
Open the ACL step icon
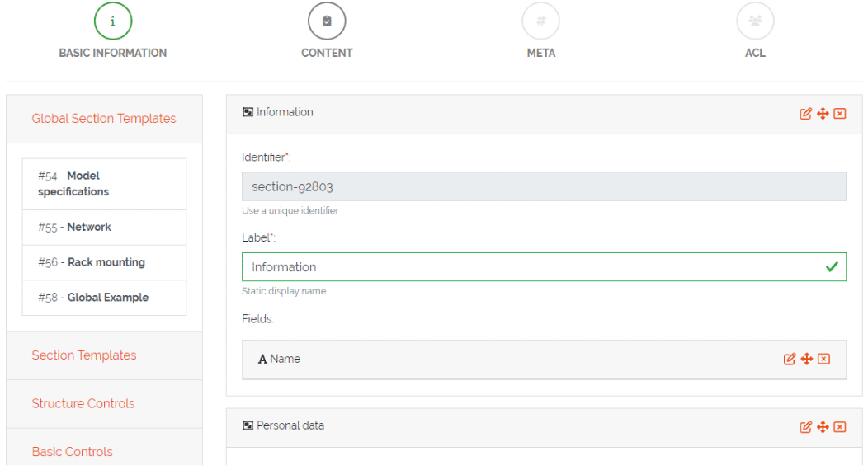point(755,21)
